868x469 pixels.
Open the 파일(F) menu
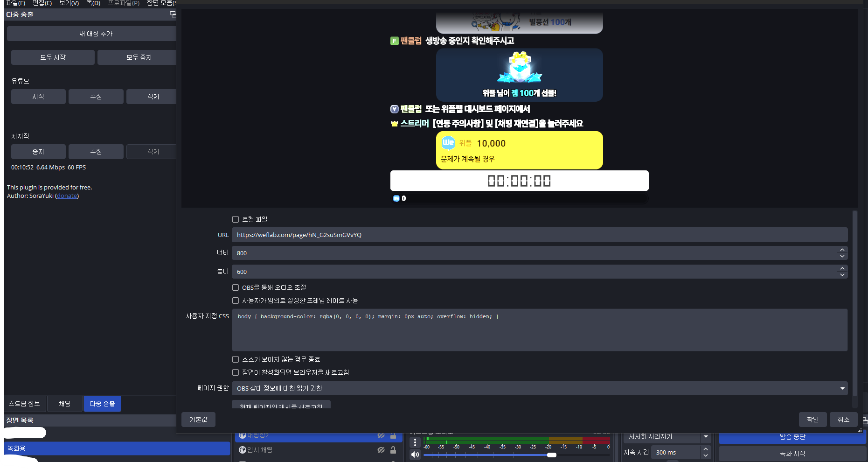[x=15, y=3]
